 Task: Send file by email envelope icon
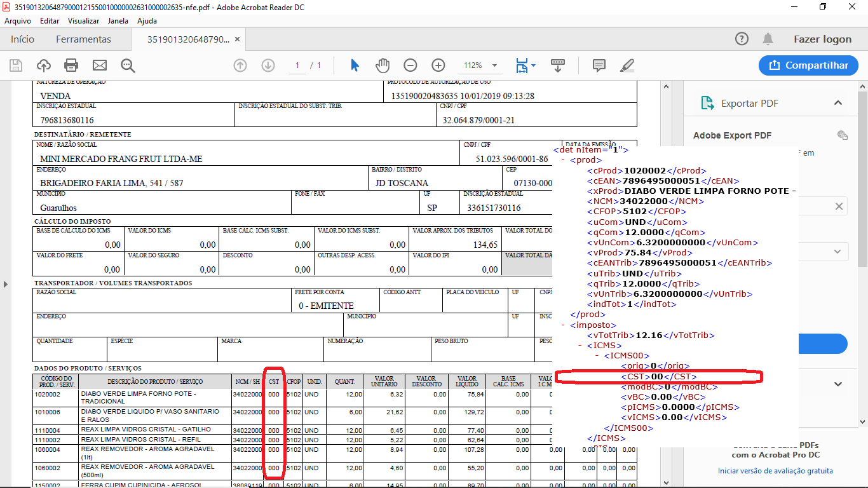click(x=100, y=65)
